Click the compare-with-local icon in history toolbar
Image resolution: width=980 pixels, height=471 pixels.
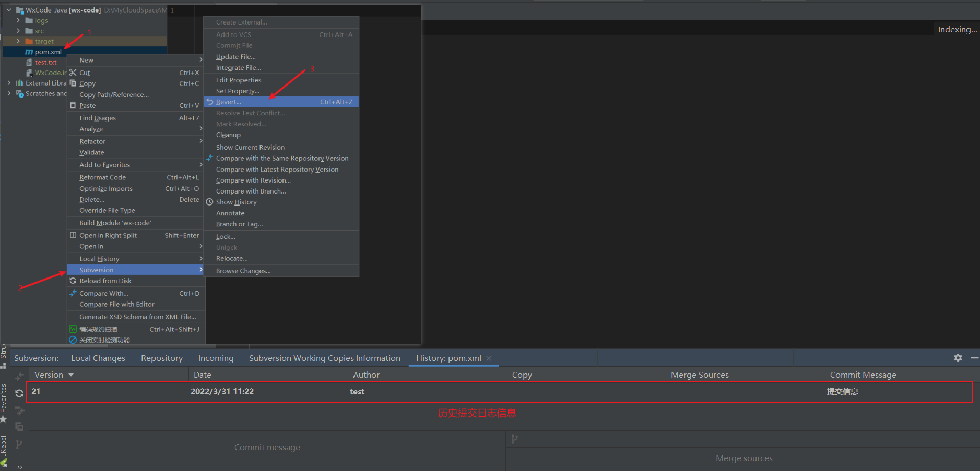pos(19,410)
